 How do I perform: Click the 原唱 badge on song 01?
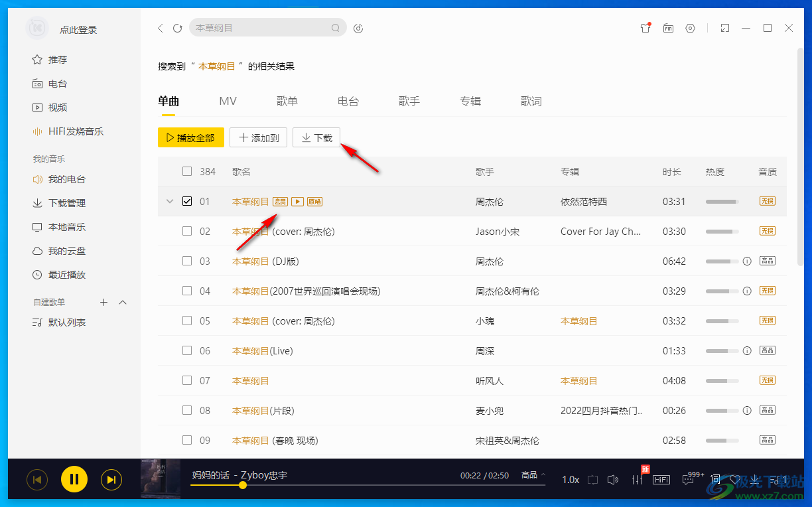(314, 202)
